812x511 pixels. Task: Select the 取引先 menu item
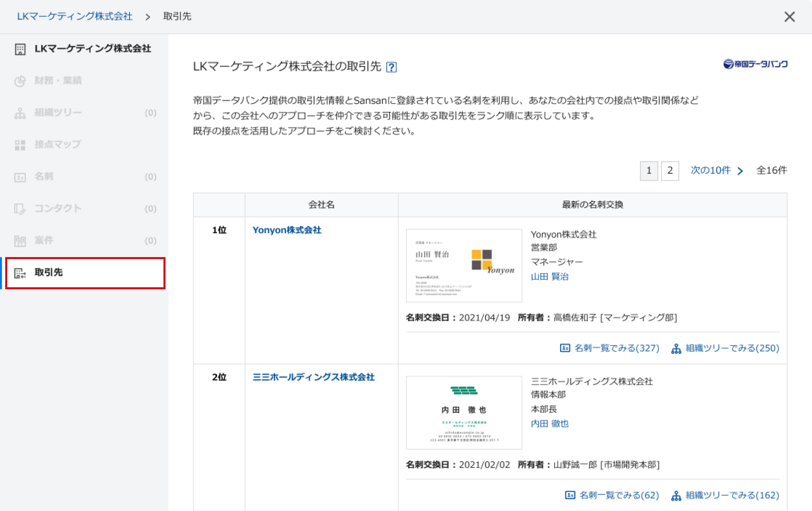(84, 273)
